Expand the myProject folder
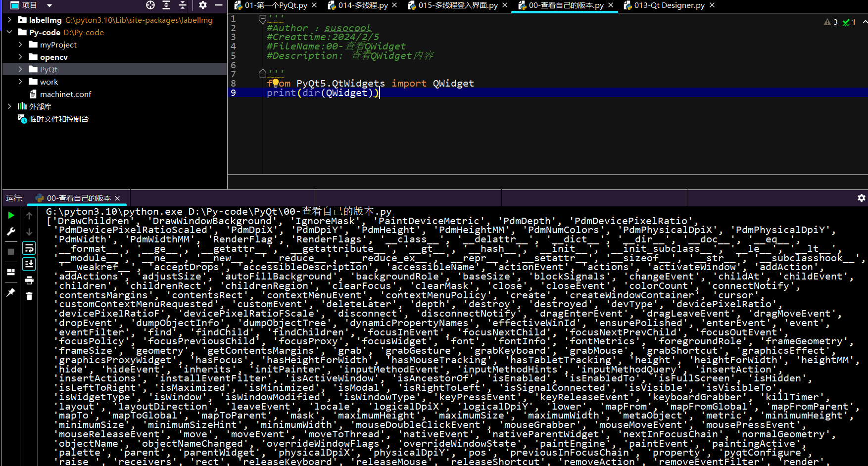The width and height of the screenshot is (868, 466). tap(20, 45)
